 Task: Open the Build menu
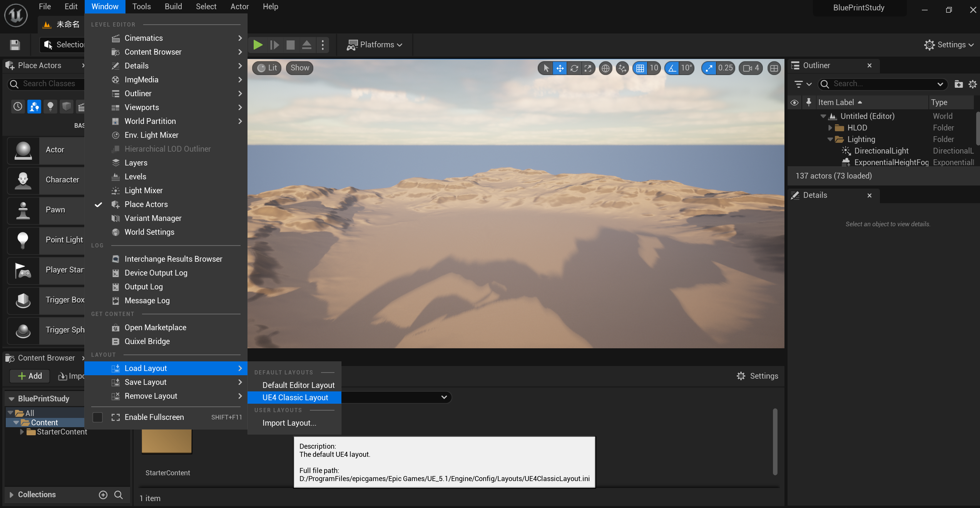173,7
